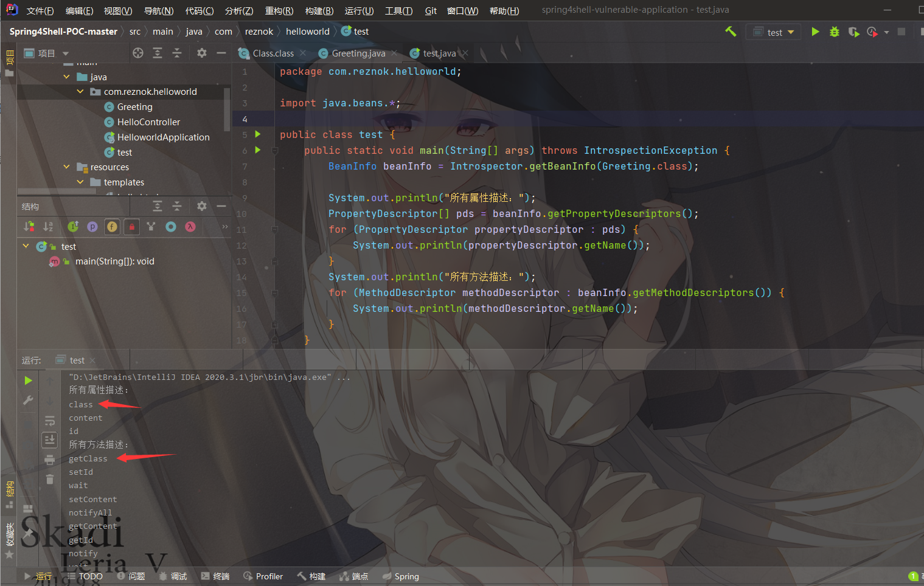Clear Run console with trash icon
The width and height of the screenshot is (924, 586).
pyautogui.click(x=50, y=480)
